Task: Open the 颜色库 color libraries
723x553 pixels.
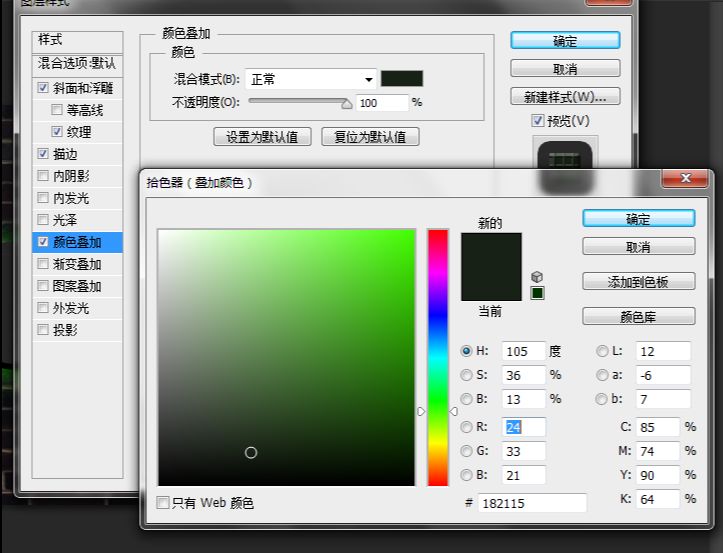Action: click(x=639, y=317)
